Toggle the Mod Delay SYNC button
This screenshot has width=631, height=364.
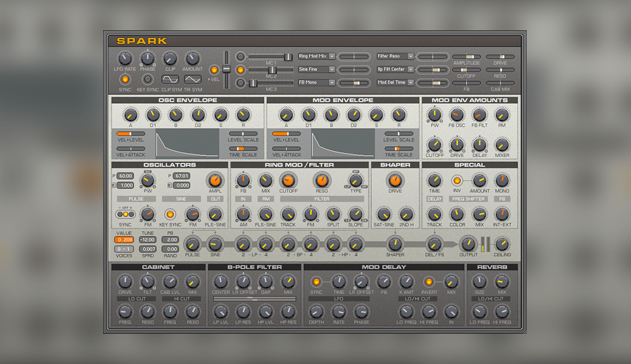coord(316,281)
